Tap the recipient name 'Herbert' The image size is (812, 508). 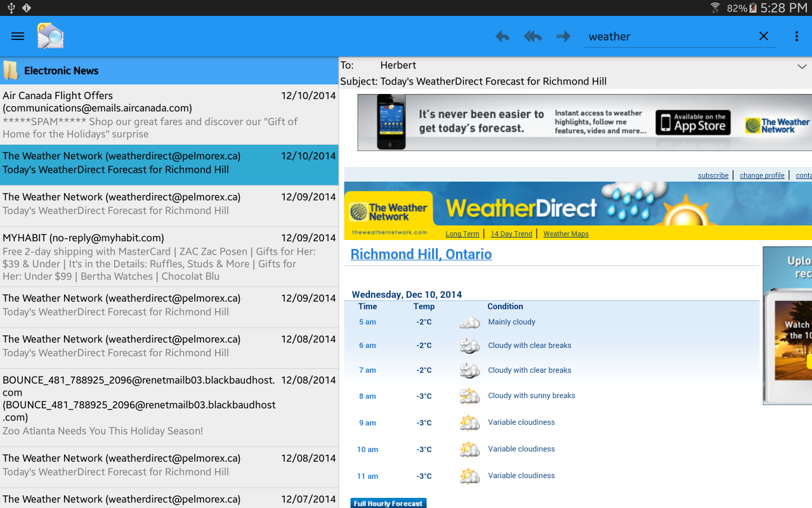pyautogui.click(x=398, y=65)
